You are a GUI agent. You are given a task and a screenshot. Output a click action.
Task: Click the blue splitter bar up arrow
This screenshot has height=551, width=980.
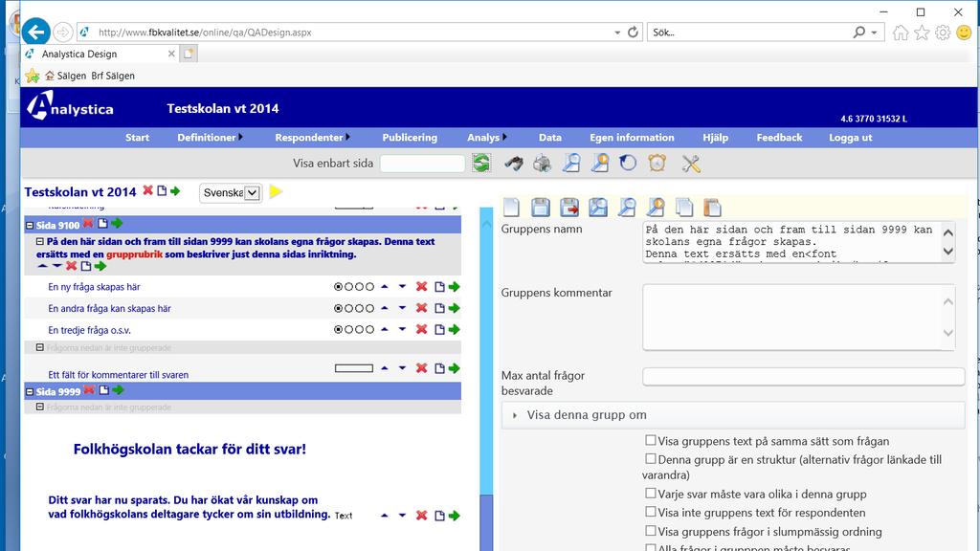[486, 224]
